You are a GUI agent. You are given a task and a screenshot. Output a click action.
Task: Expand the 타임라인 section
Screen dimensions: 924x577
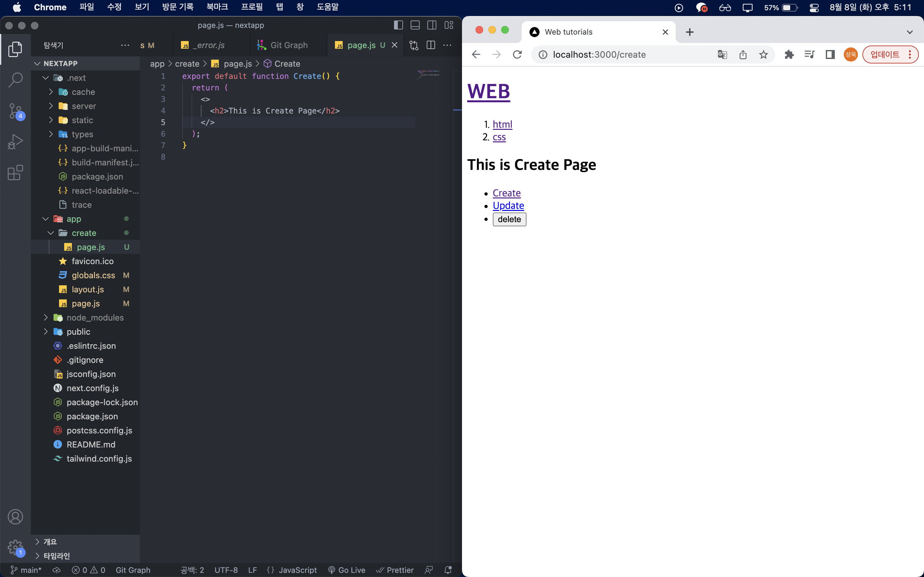pyautogui.click(x=56, y=556)
